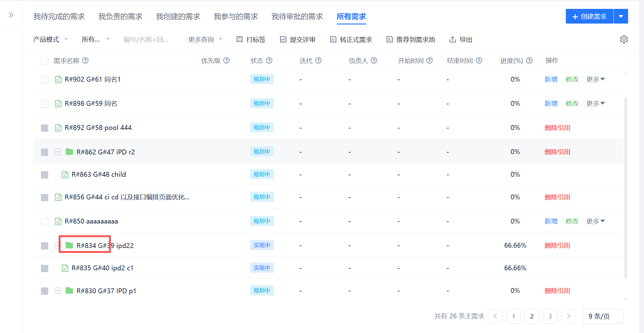
Task: Collapse the R#862 G#47 iPD r2 tree node
Action: tap(58, 152)
